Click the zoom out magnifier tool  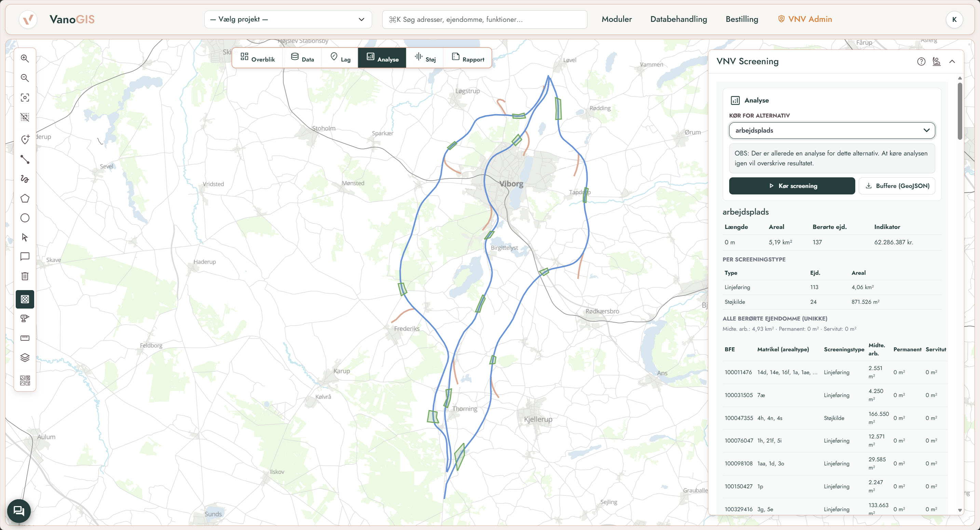tap(25, 78)
